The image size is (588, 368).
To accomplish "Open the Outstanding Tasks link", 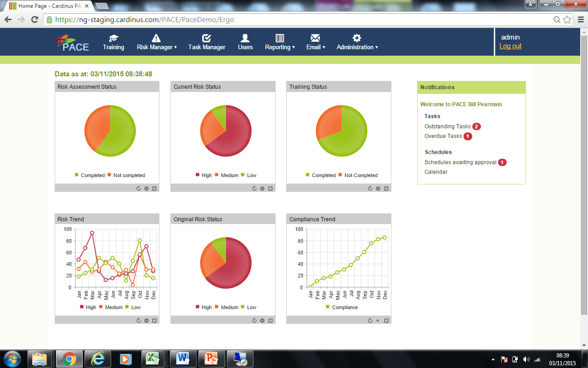I will click(447, 126).
